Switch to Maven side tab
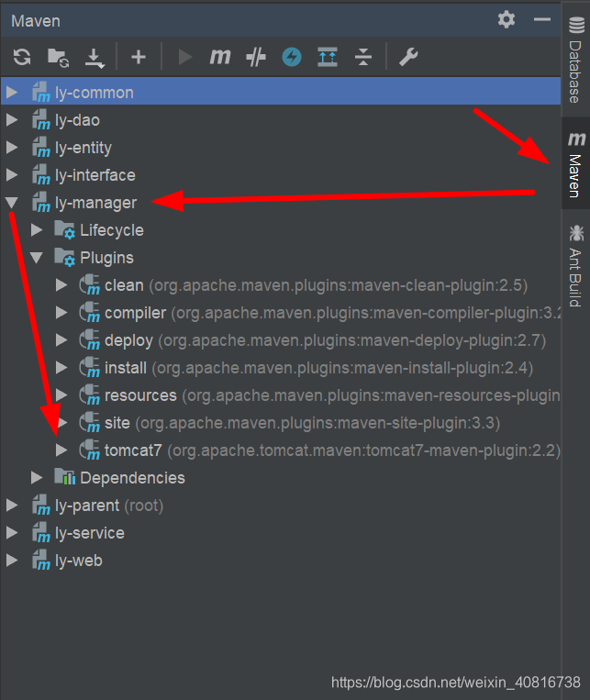This screenshot has width=590, height=700. point(576,163)
